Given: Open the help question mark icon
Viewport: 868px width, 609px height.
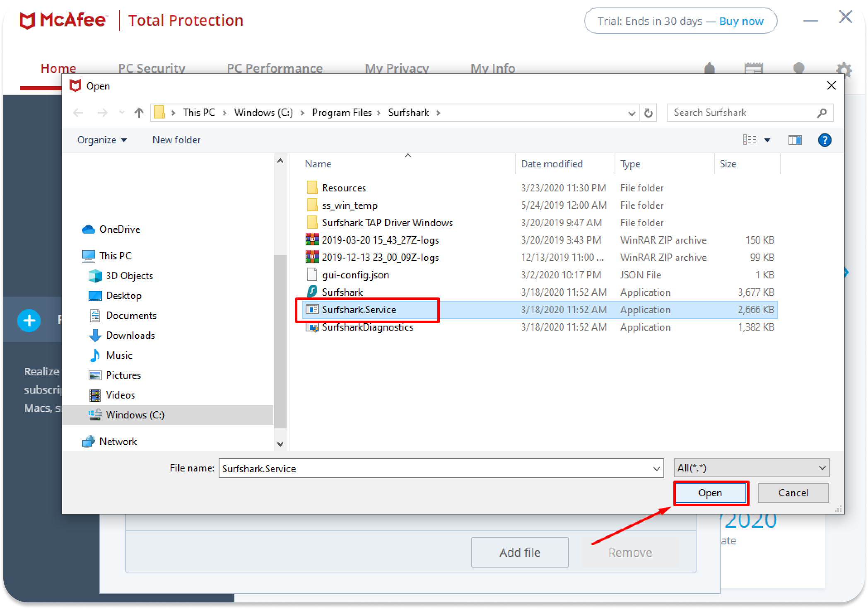Looking at the screenshot, I should 825,140.
